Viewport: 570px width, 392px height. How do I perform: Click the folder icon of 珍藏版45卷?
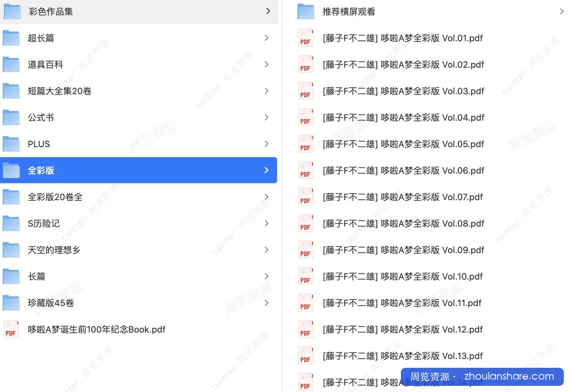point(11,303)
